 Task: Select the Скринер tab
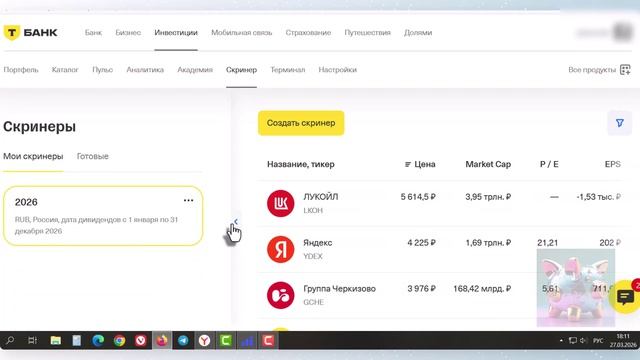[x=241, y=70]
